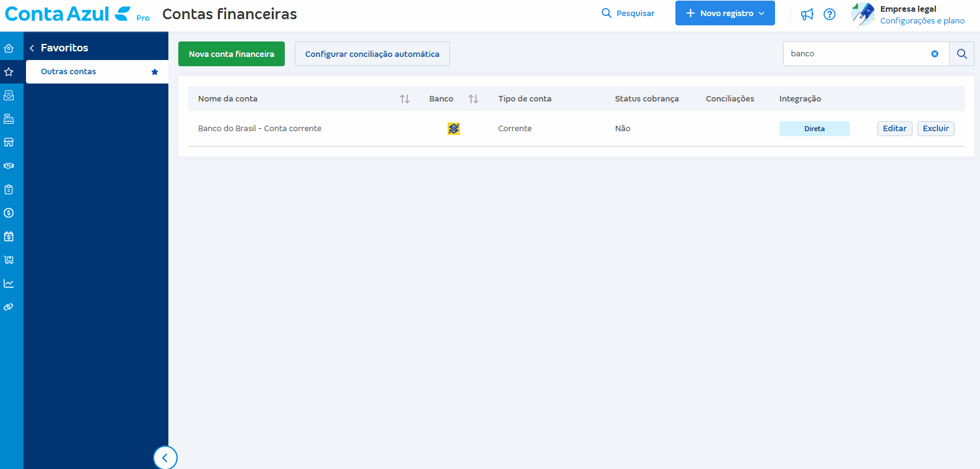Open the dollar coin financial icon
Image resolution: width=980 pixels, height=469 pixels.
(9, 213)
